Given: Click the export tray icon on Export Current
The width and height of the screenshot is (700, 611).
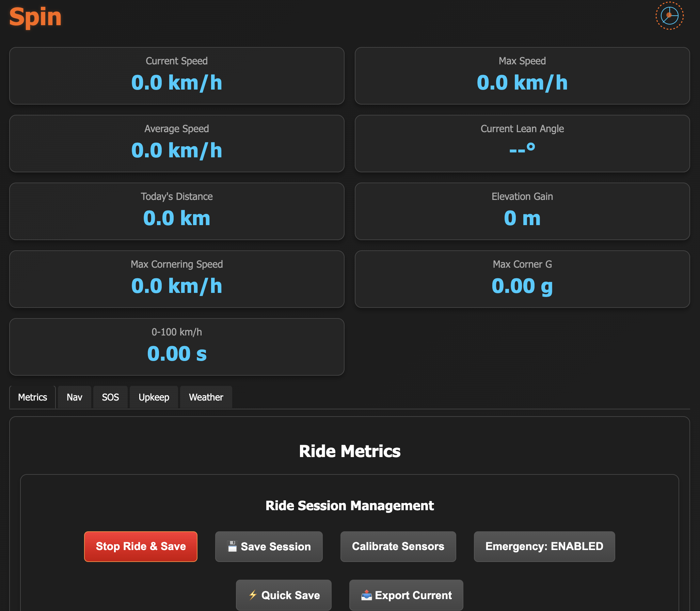Looking at the screenshot, I should click(366, 595).
